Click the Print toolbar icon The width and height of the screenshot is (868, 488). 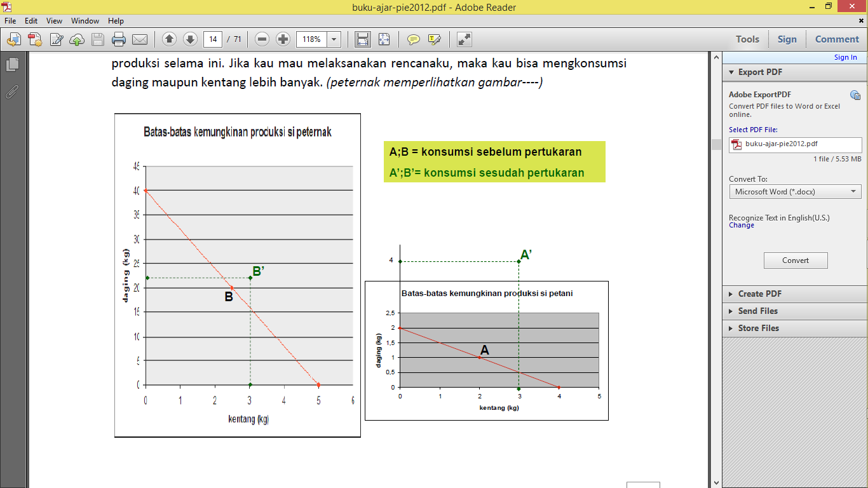tap(119, 39)
